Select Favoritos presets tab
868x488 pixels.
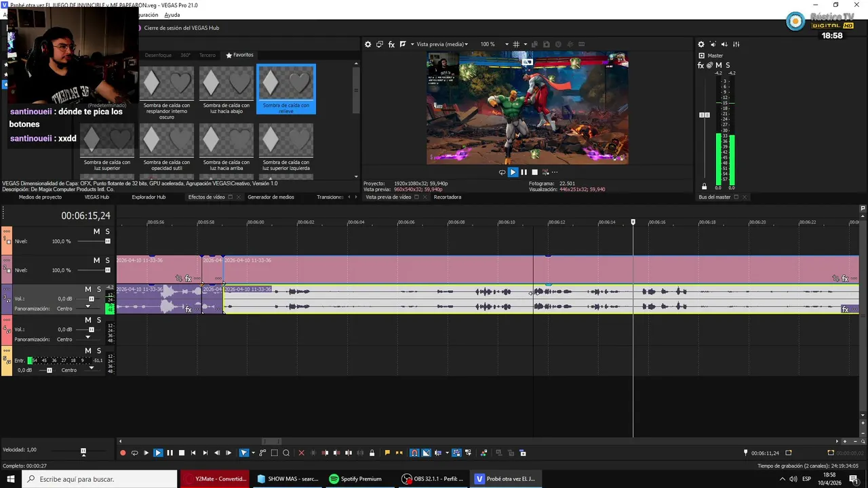click(240, 55)
